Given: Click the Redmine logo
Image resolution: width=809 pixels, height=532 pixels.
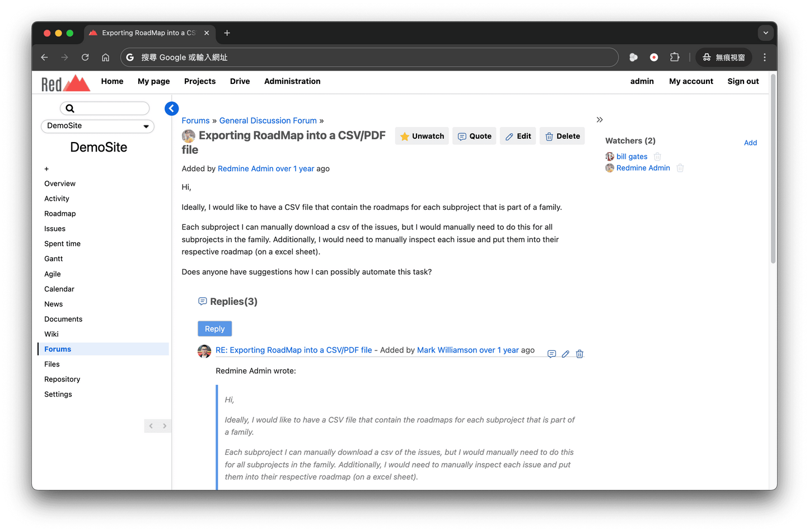Looking at the screenshot, I should (64, 82).
